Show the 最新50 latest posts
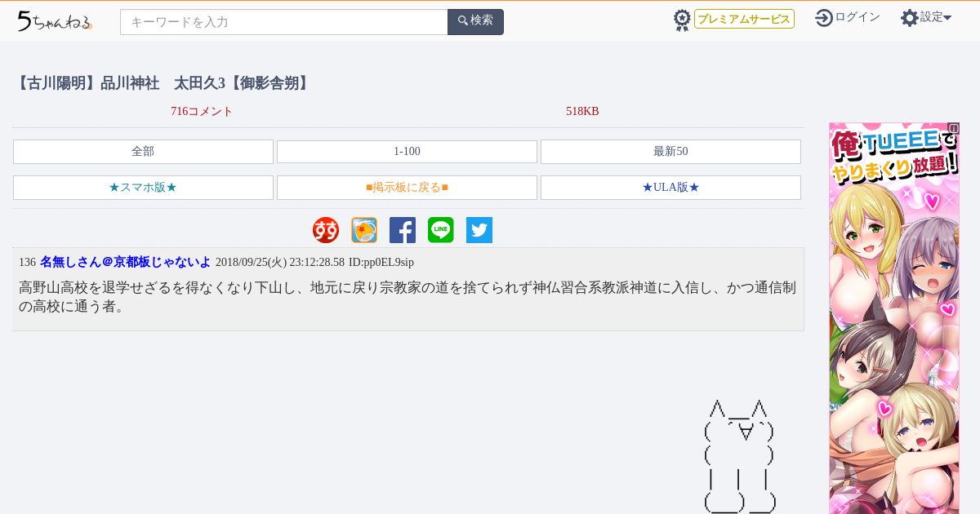The image size is (980, 514). click(670, 152)
